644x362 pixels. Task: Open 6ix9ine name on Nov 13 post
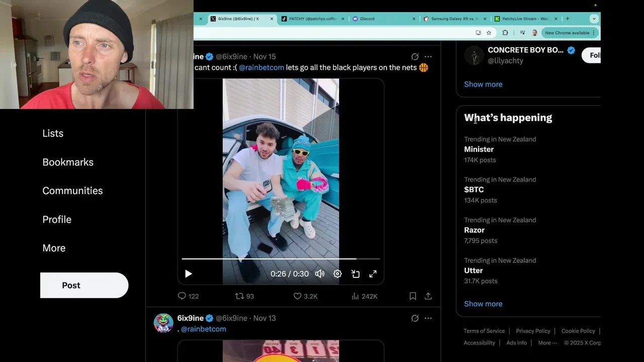coord(191,318)
